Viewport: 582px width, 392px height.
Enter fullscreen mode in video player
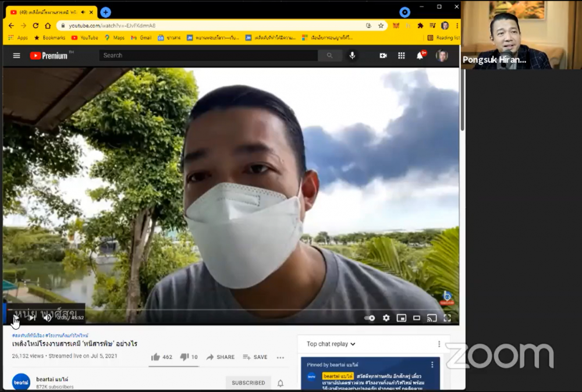tap(447, 318)
